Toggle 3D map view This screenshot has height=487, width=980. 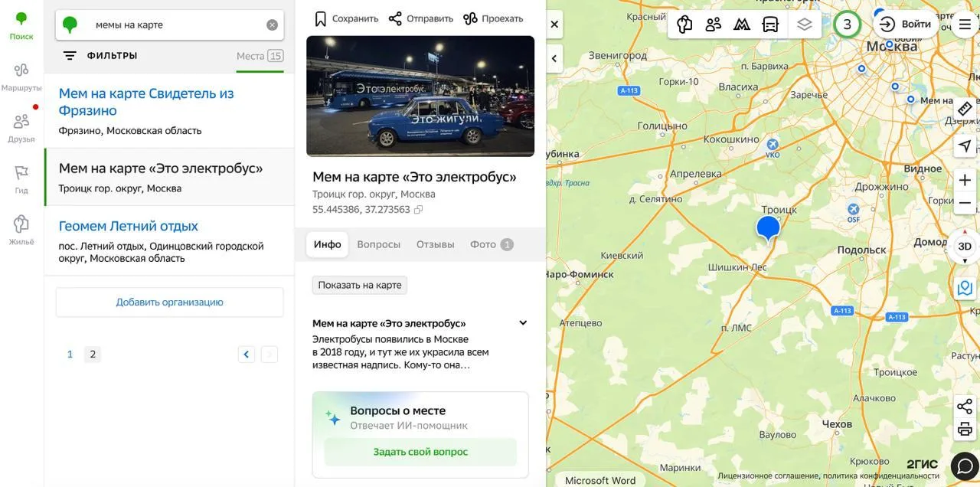coord(965,246)
